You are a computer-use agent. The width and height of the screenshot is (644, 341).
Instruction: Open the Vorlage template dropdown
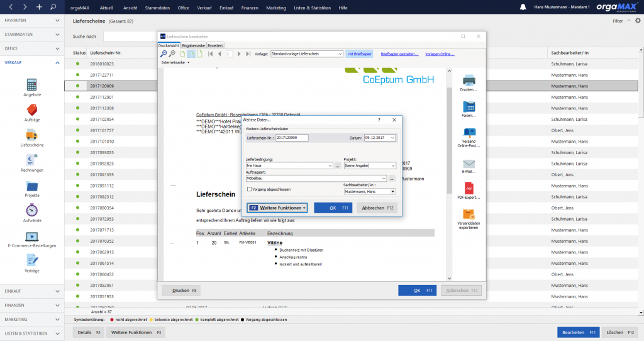click(x=340, y=54)
